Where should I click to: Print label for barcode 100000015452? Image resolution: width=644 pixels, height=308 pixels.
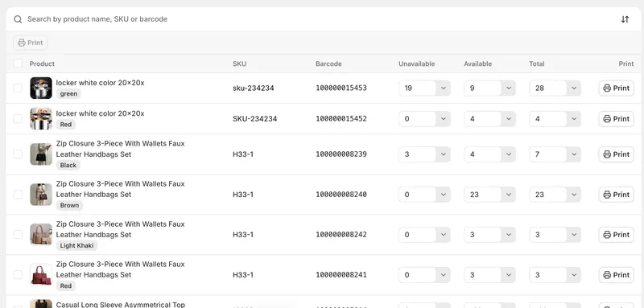click(616, 119)
